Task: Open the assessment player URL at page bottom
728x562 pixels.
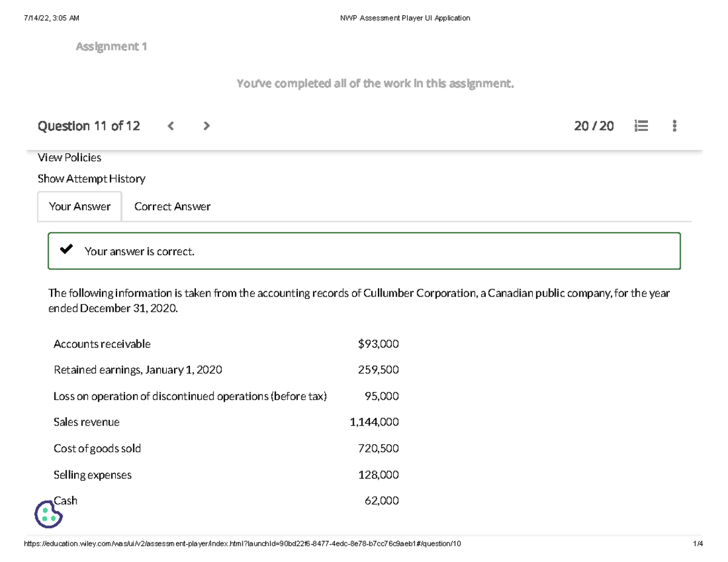Action: click(243, 544)
